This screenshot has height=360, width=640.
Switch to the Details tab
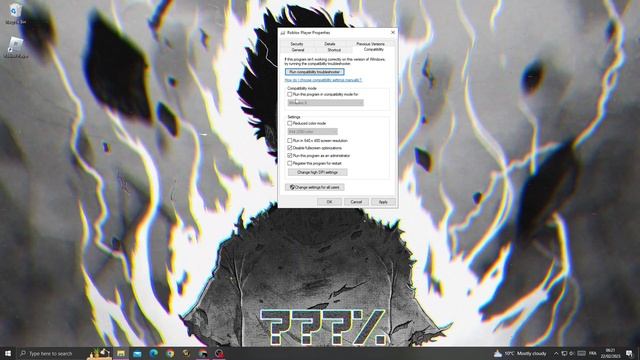pos(330,44)
